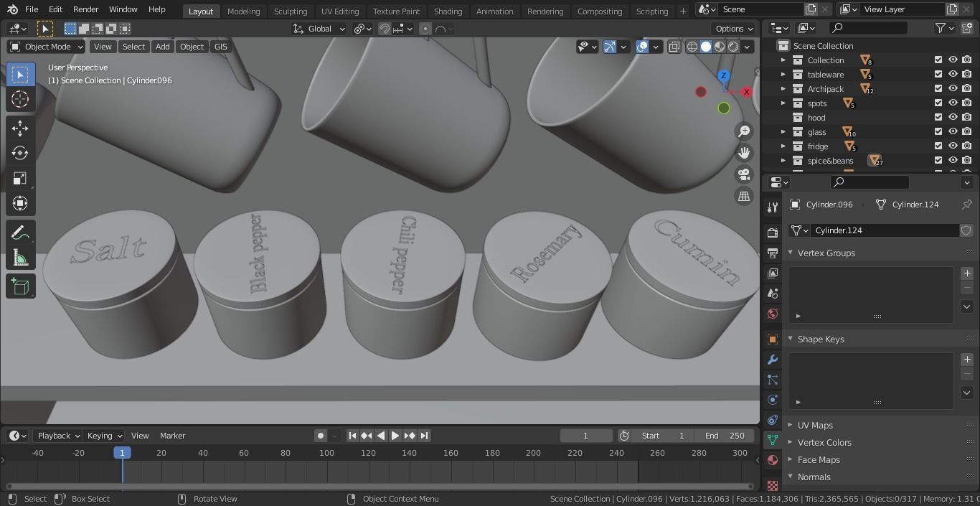Open the World properties tab
The height and width of the screenshot is (506, 980).
tap(773, 314)
